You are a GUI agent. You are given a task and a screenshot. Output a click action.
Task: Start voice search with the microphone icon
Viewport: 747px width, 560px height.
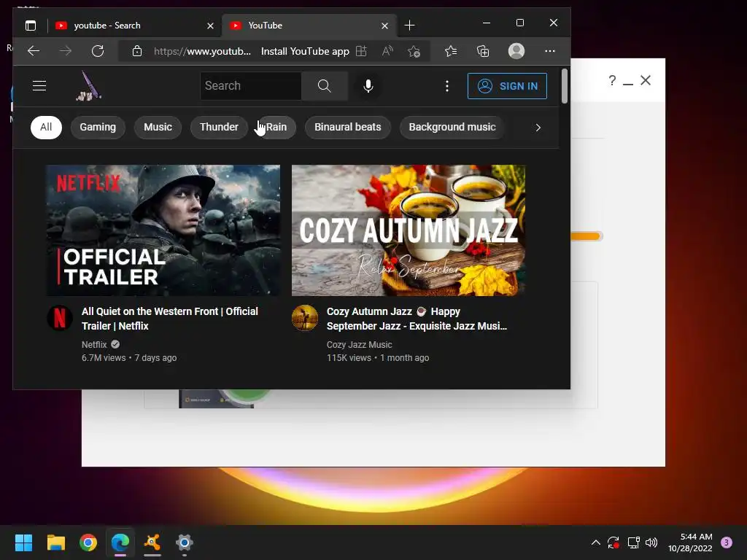(x=368, y=86)
